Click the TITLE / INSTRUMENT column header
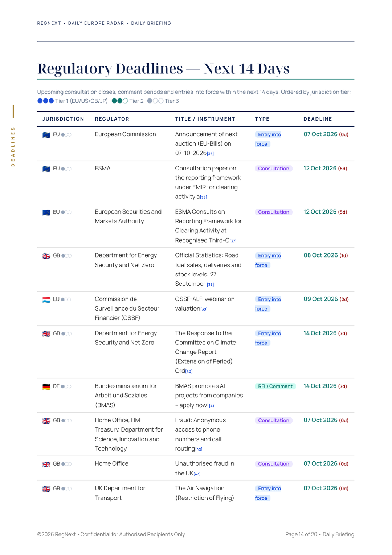Image resolution: width=392 pixels, height=555 pixels. pos(205,119)
